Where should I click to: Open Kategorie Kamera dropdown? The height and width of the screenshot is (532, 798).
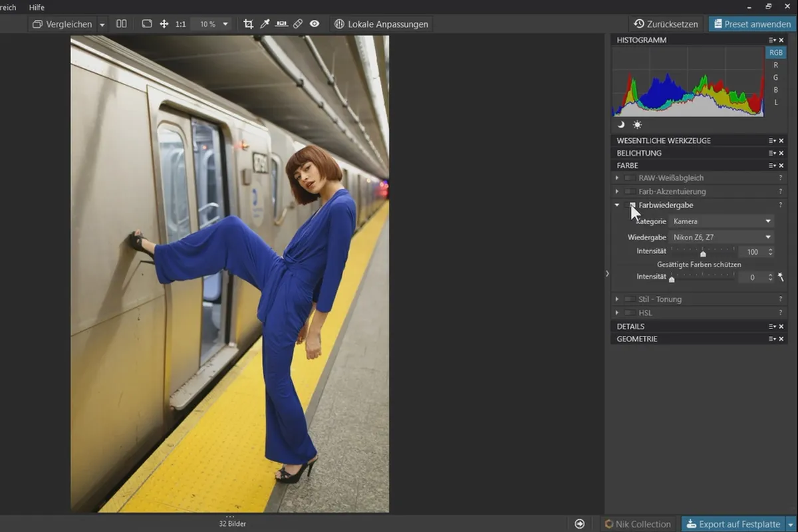coord(722,221)
